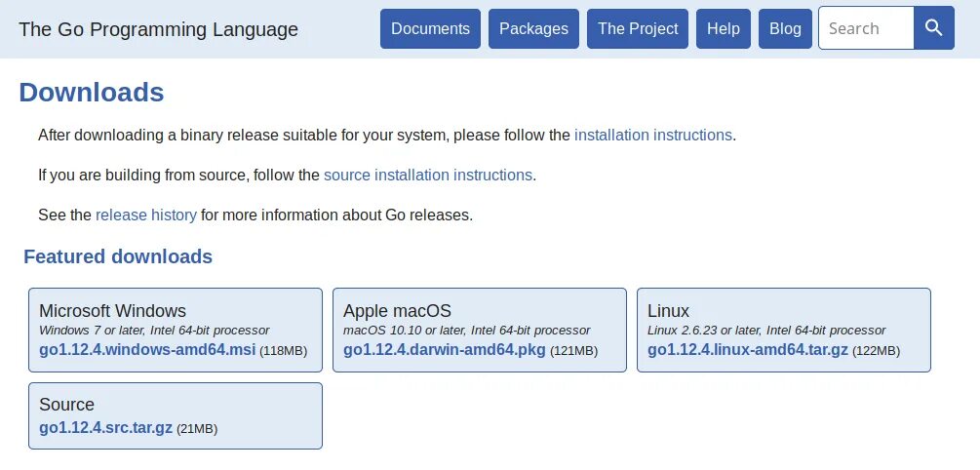
Task: Click The Go Programming Language title
Action: click(159, 29)
